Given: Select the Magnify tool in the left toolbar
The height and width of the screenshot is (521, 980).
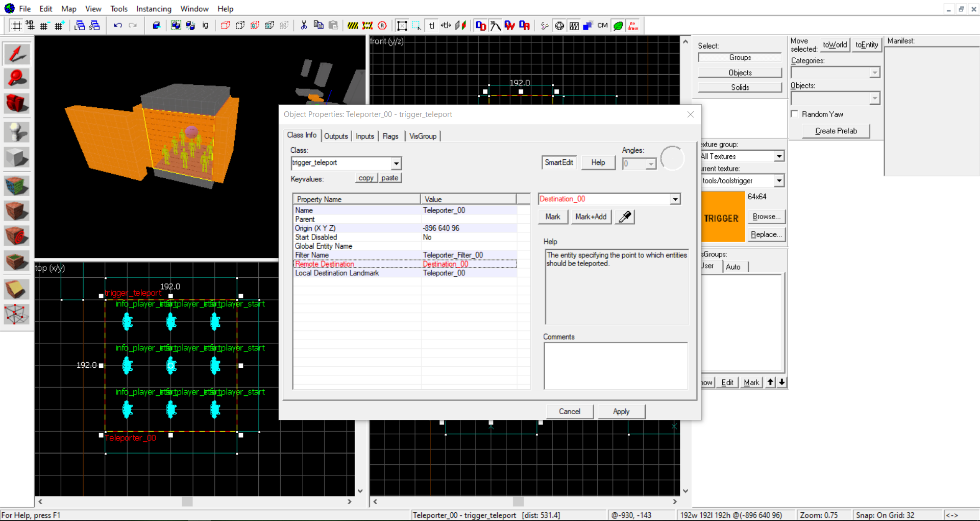Looking at the screenshot, I should [17, 79].
